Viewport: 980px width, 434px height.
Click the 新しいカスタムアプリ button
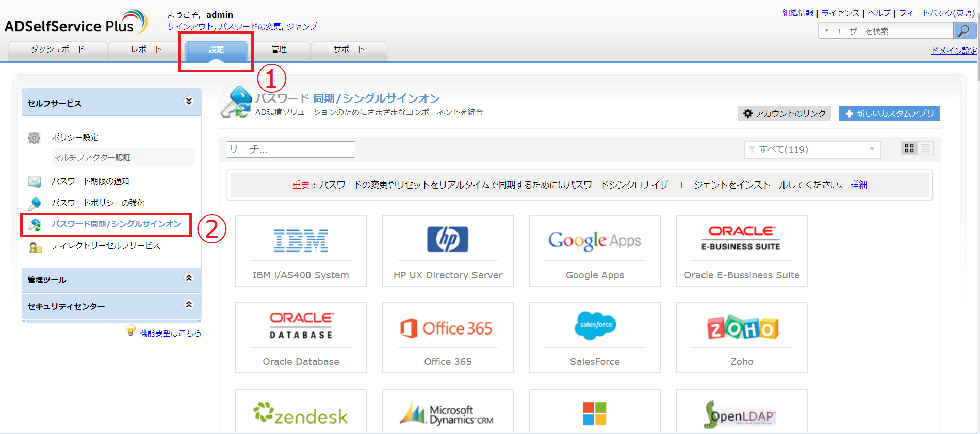(x=889, y=114)
